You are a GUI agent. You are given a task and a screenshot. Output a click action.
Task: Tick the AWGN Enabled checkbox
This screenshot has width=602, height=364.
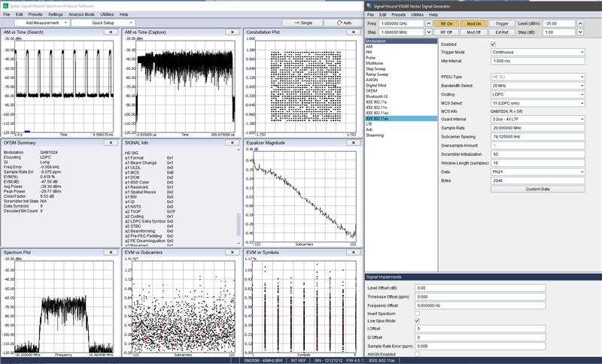pyautogui.click(x=418, y=354)
